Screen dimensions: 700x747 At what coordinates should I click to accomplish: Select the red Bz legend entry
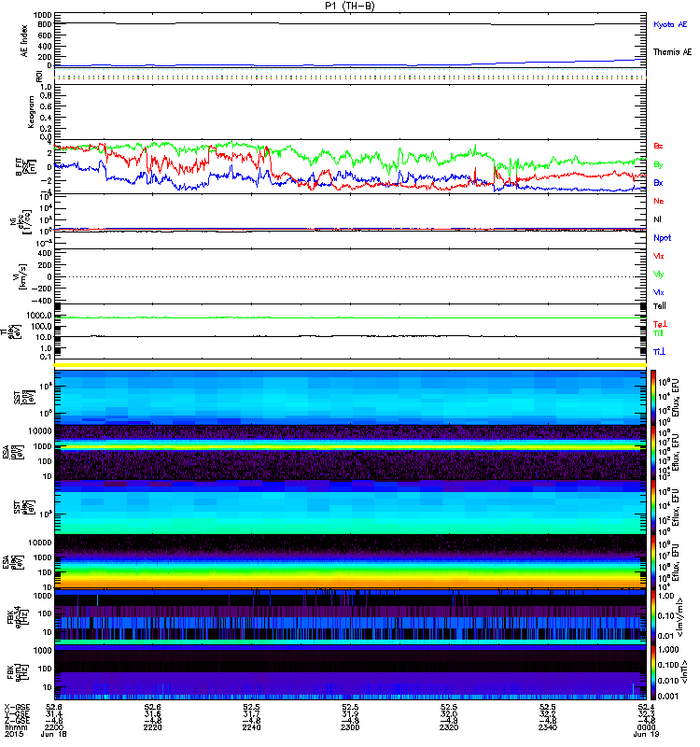coord(658,147)
